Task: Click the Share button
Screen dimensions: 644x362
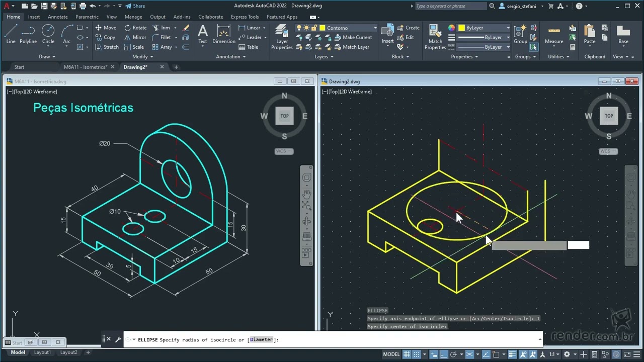Action: click(135, 6)
